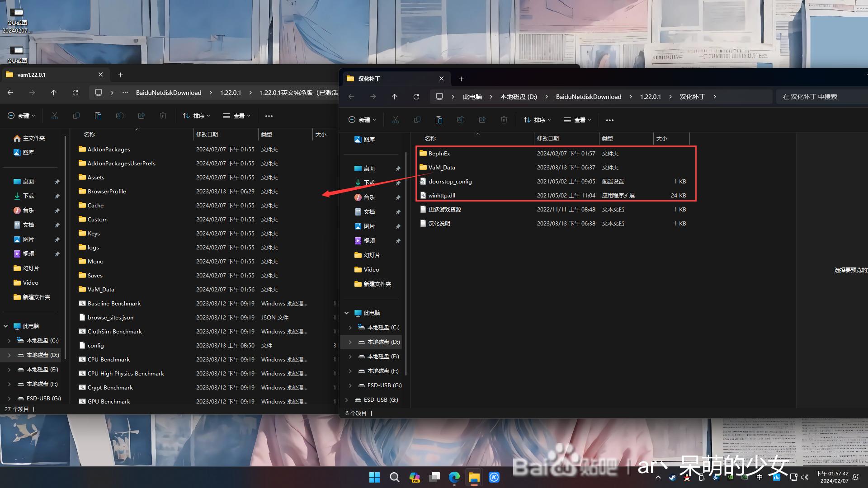
Task: Click Rename icon in vam1.22.0.1 window toolbar
Action: point(120,116)
